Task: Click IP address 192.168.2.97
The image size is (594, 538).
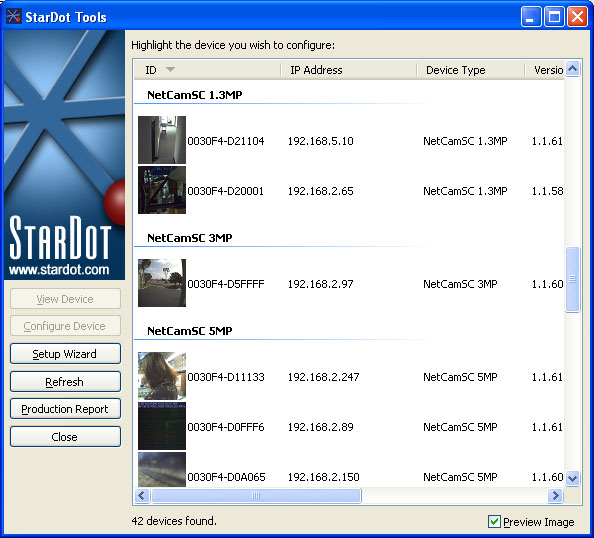Action: tap(320, 284)
